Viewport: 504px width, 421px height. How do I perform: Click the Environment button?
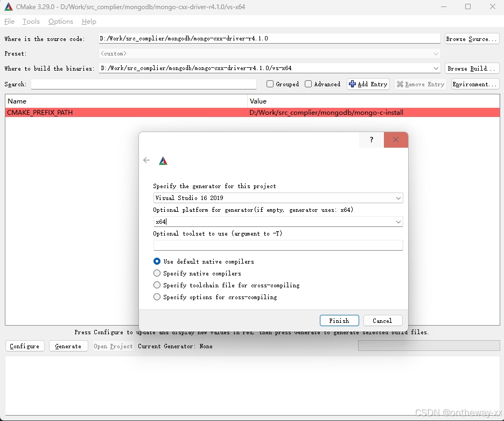point(475,84)
